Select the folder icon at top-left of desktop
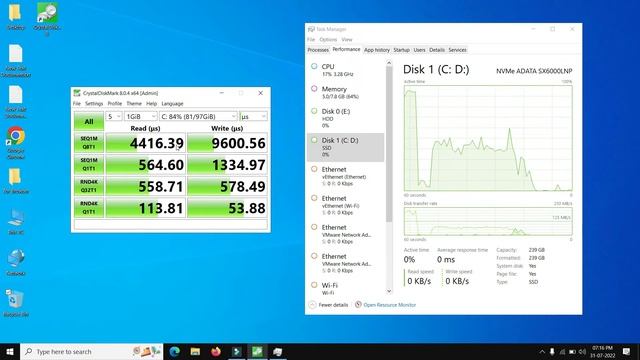This screenshot has height=360, width=640. (x=16, y=16)
